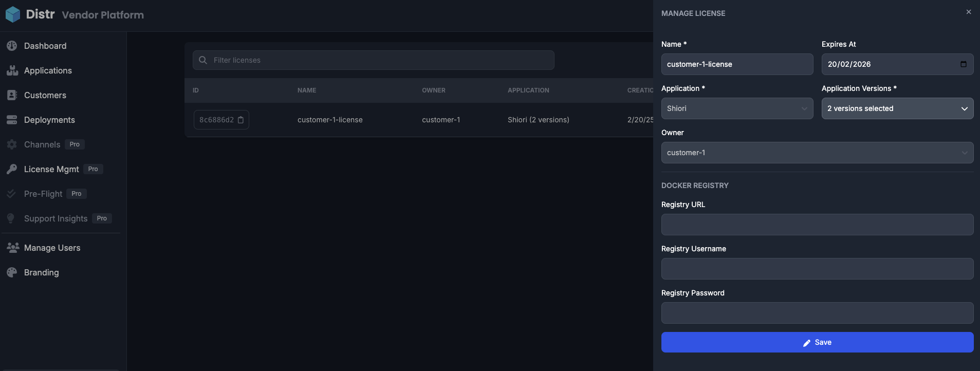Click the 2/20/25 creation date cell
The width and height of the screenshot is (980, 371).
click(640, 120)
